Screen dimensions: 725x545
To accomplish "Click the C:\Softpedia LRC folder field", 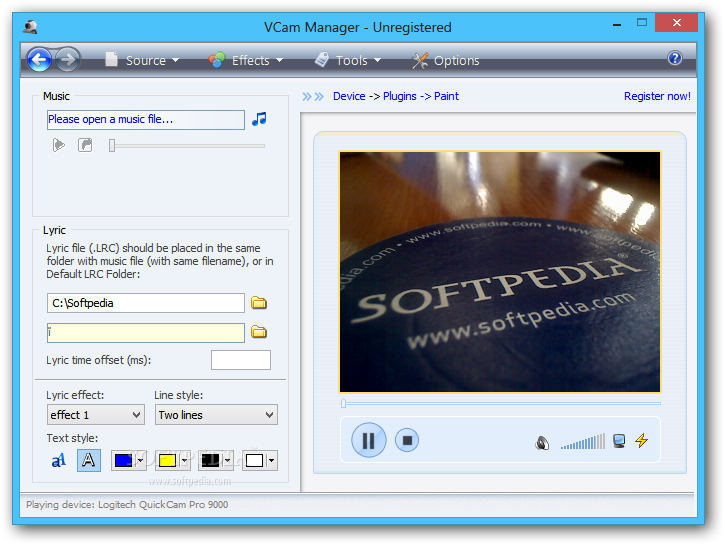I will click(146, 303).
